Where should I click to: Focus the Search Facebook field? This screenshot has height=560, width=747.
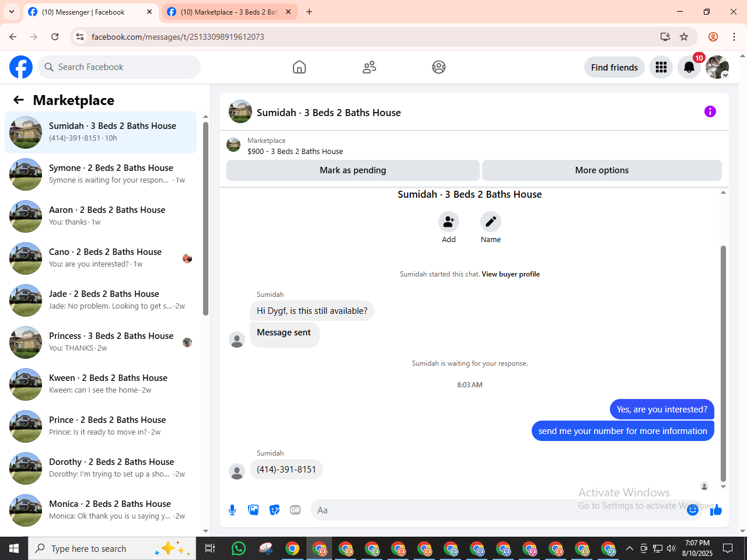point(119,67)
